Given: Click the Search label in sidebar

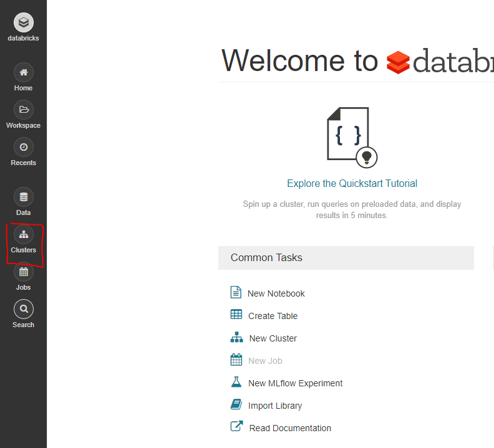Looking at the screenshot, I should 23,325.
